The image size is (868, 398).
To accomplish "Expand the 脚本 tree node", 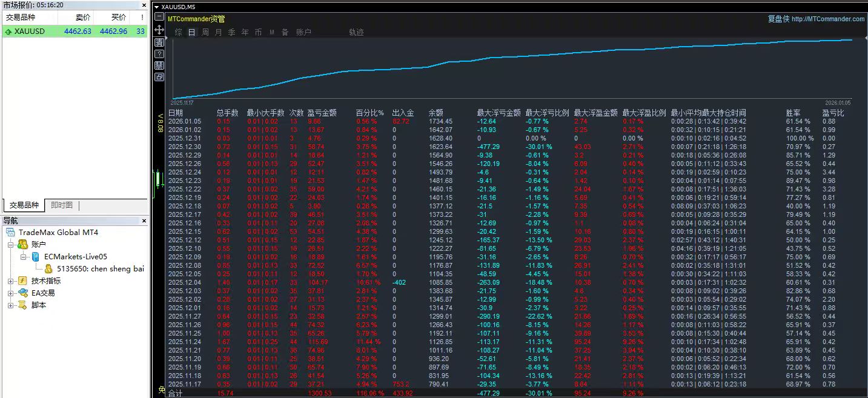I will pos(10,305).
